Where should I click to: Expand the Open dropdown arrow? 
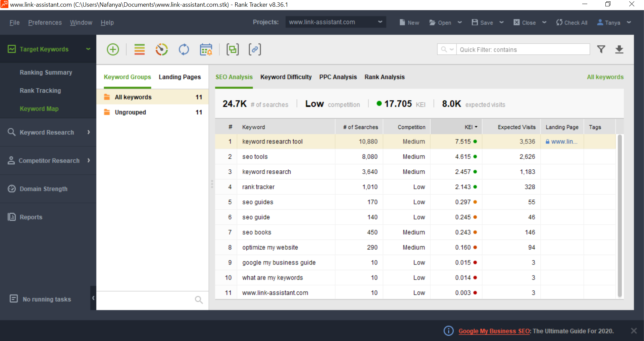click(460, 23)
